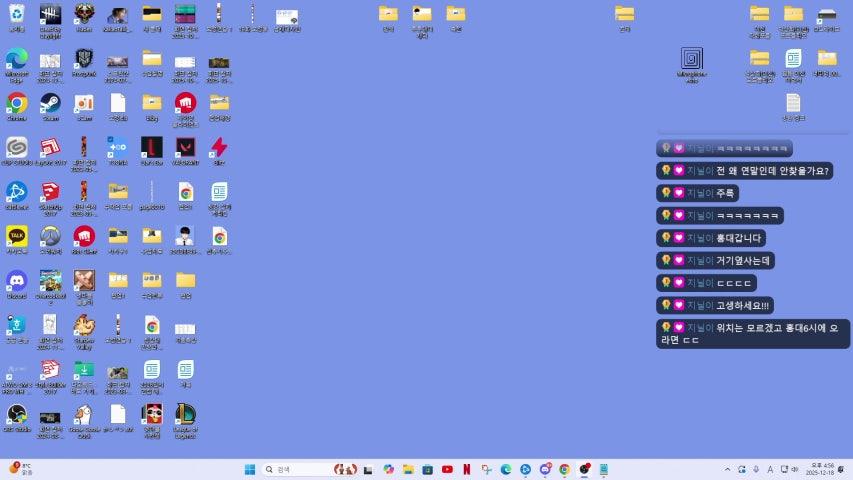Expand the hidden system tray icons chevron
Viewport: 853px width, 480px height.
coord(727,469)
